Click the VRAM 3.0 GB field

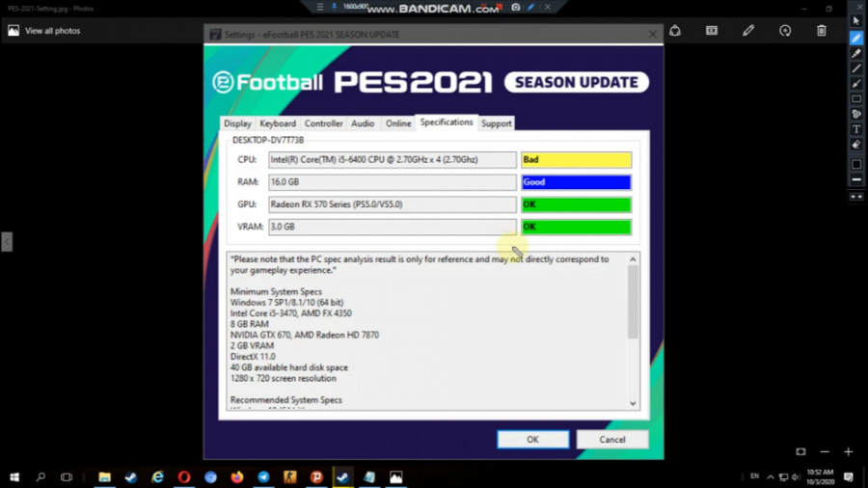393,227
